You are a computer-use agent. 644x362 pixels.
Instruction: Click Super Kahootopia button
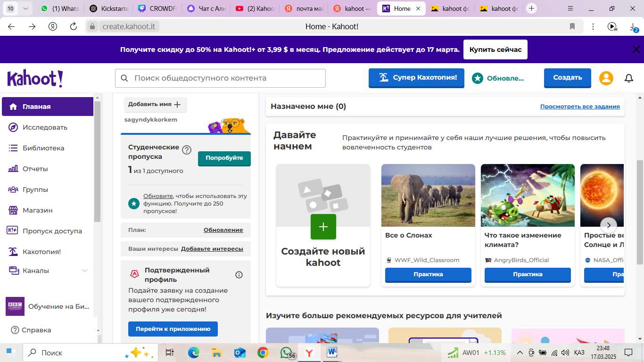tap(416, 78)
